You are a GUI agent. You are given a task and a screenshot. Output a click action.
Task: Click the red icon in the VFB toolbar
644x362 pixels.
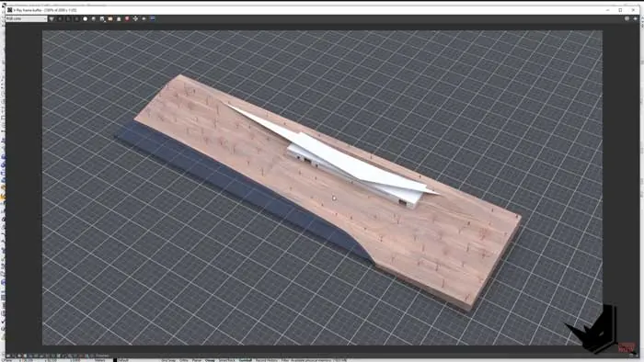127,18
